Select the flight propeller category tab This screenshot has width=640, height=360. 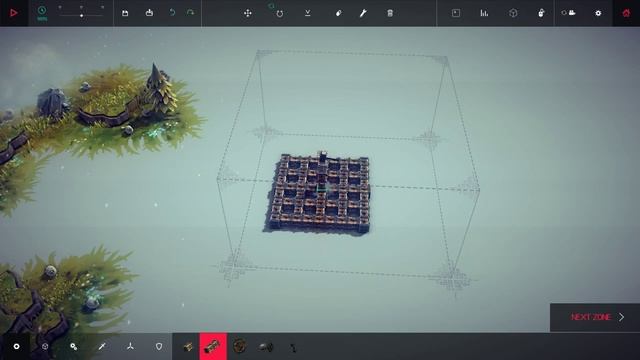130,347
